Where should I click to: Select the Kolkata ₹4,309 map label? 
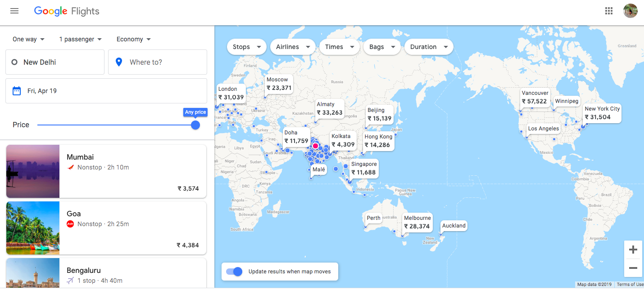coord(343,140)
